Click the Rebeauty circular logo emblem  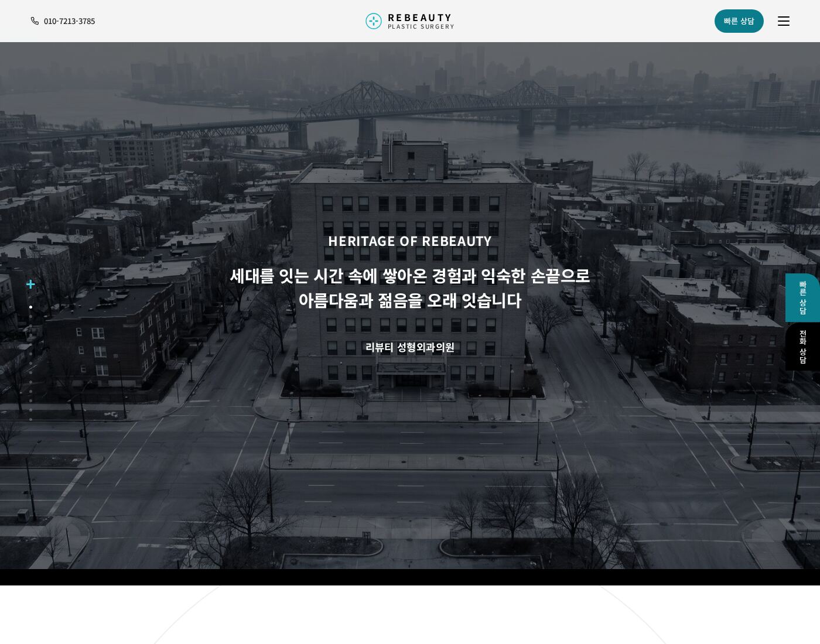pos(374,21)
